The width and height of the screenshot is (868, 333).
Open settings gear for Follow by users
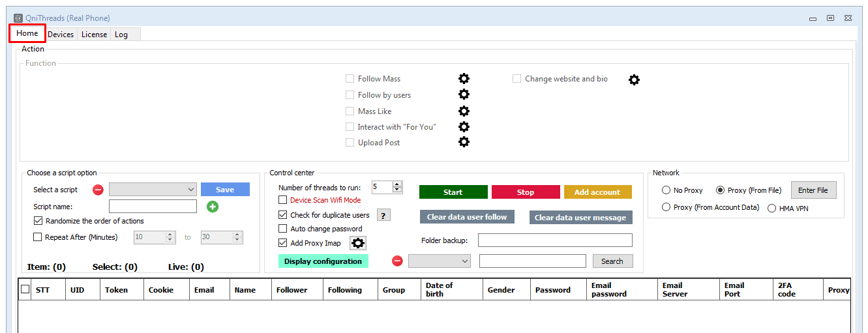point(464,95)
